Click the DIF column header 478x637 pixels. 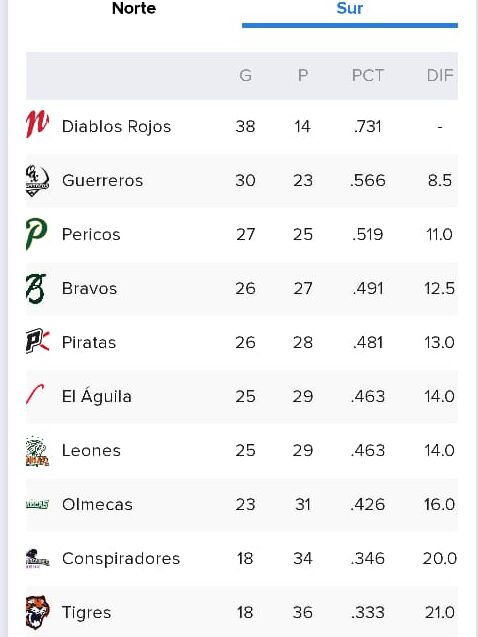440,76
